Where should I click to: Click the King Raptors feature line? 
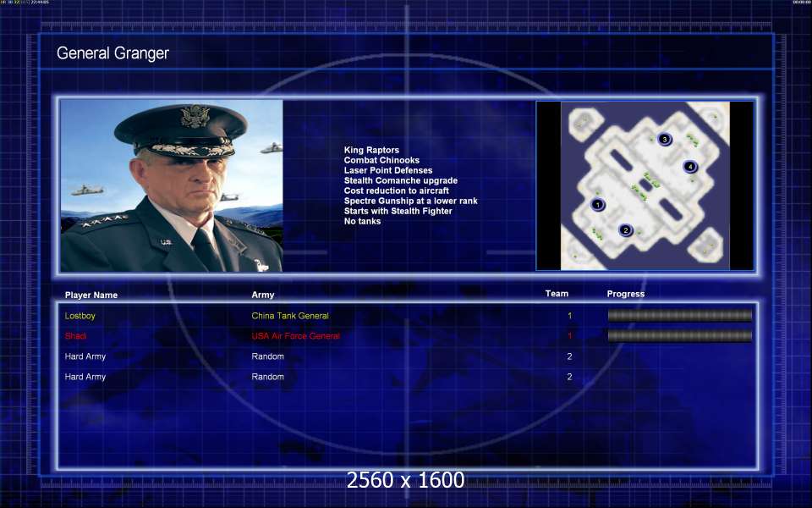[x=371, y=150]
